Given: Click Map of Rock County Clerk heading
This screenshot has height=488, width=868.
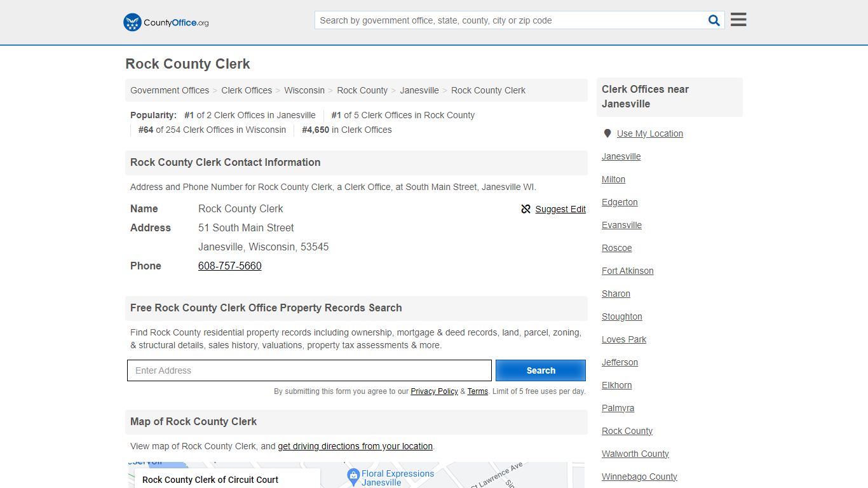Looking at the screenshot, I should pos(193,421).
